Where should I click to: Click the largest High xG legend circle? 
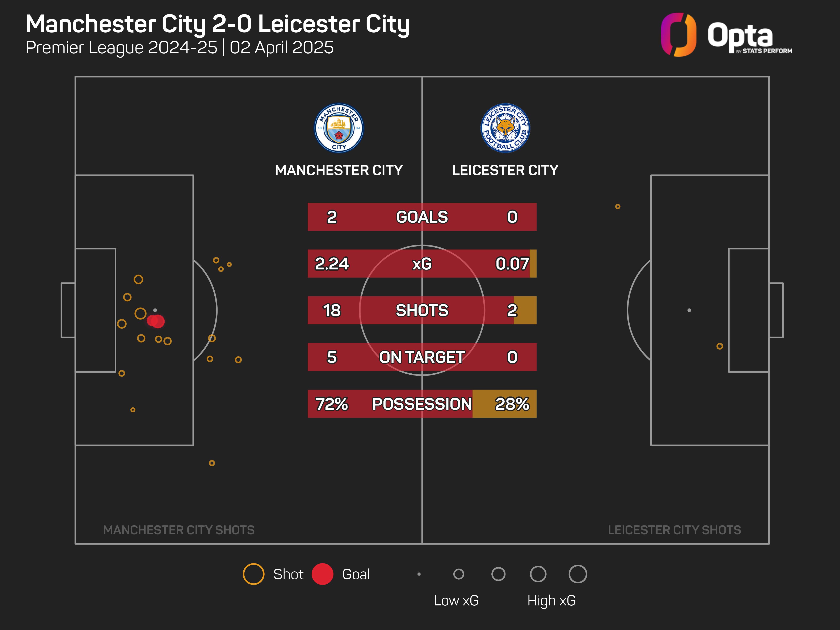coord(577,574)
